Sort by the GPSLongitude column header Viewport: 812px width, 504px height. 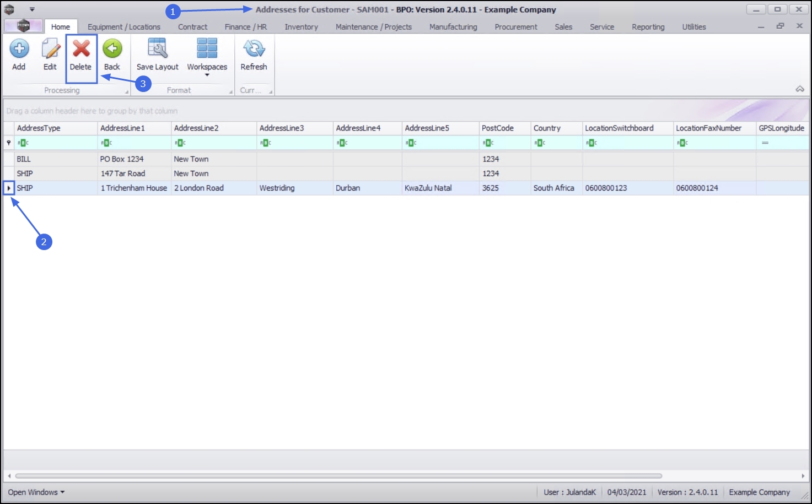click(x=782, y=128)
